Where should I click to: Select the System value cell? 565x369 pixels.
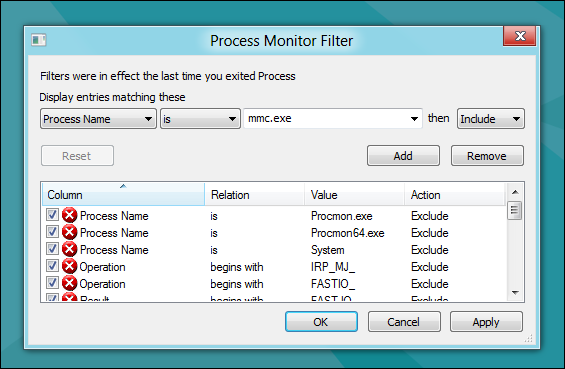(x=328, y=250)
